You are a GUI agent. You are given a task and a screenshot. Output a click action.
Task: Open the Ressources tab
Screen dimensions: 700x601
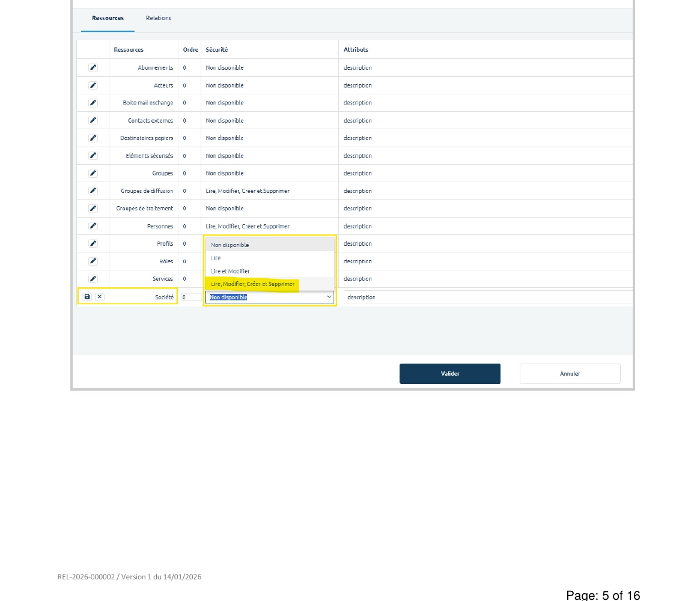point(108,18)
